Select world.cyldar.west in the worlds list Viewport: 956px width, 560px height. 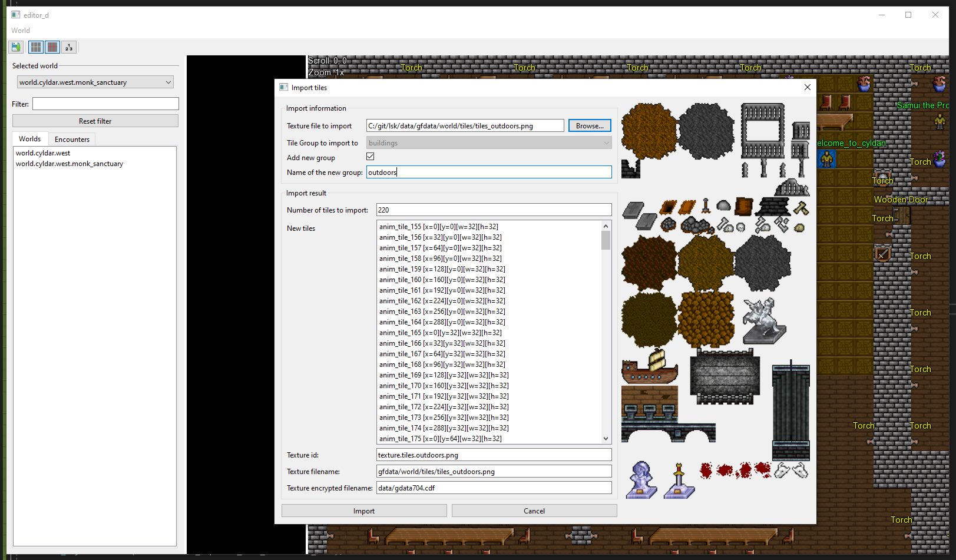point(43,153)
